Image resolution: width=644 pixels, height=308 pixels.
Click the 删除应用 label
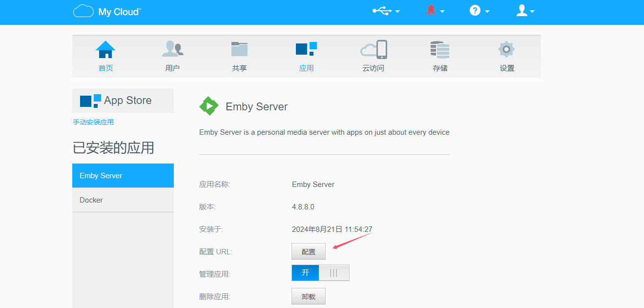[214, 297]
